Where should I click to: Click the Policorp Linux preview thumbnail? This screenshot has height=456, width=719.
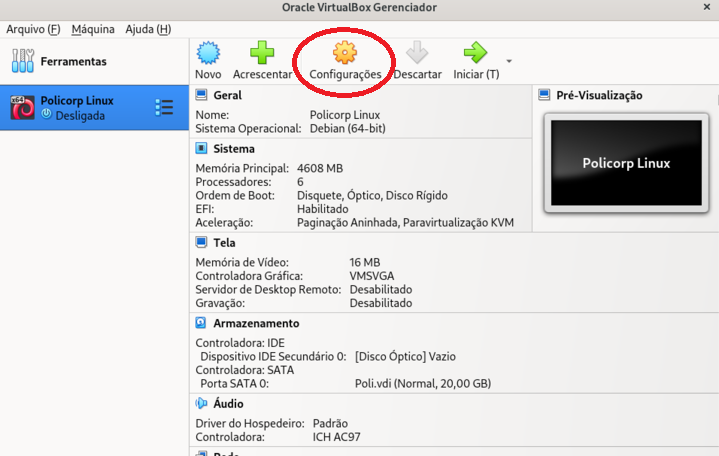pos(626,163)
